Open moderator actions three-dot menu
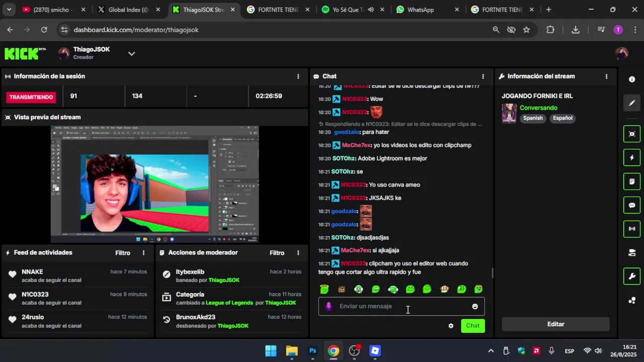The width and height of the screenshot is (644, 362). pos(298,253)
